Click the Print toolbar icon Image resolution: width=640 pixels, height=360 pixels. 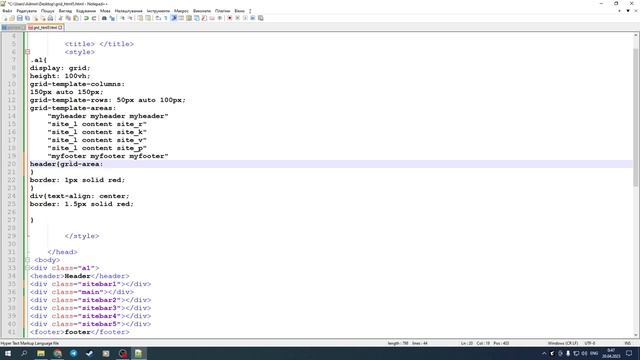(50, 18)
